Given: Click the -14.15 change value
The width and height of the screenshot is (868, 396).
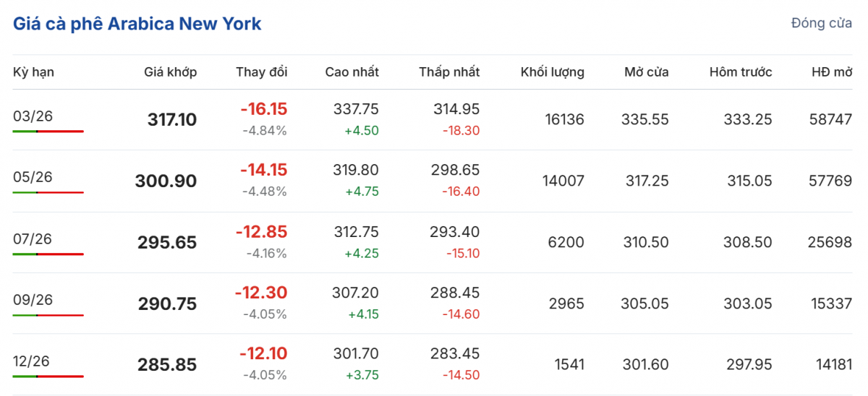Looking at the screenshot, I should point(263,171).
